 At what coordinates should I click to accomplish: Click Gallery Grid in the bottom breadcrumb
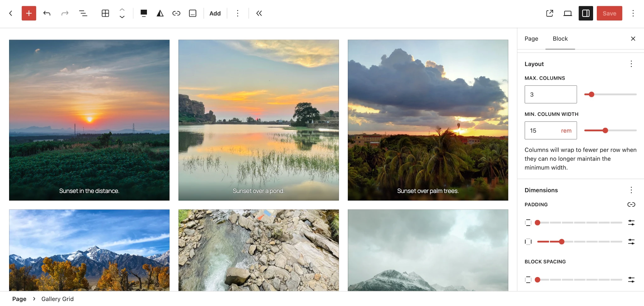58,299
